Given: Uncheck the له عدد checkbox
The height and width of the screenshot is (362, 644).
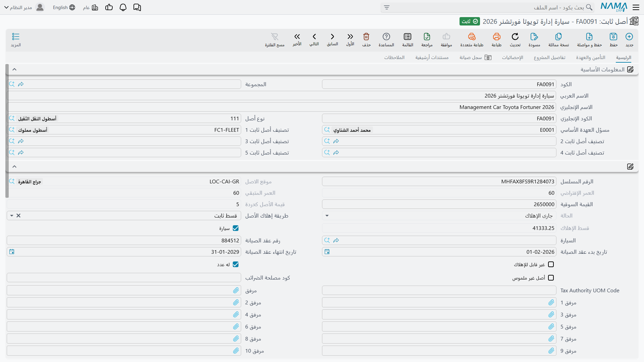Looking at the screenshot, I should [236, 264].
